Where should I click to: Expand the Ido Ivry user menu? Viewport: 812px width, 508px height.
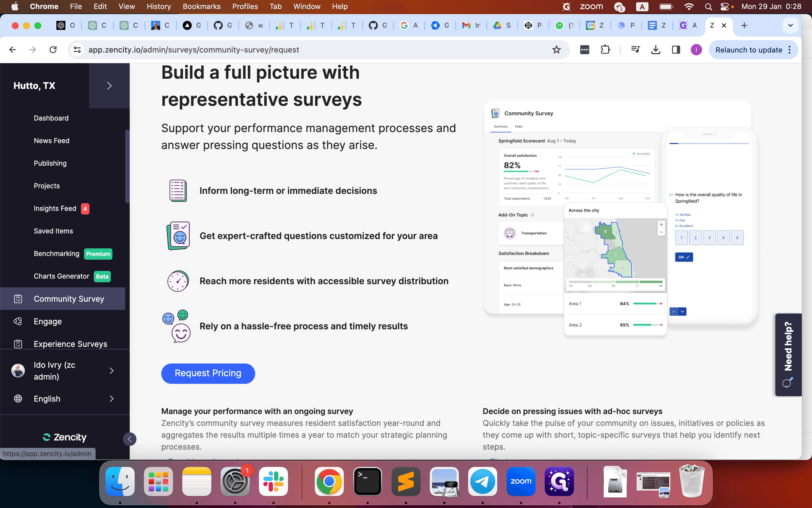pos(112,371)
